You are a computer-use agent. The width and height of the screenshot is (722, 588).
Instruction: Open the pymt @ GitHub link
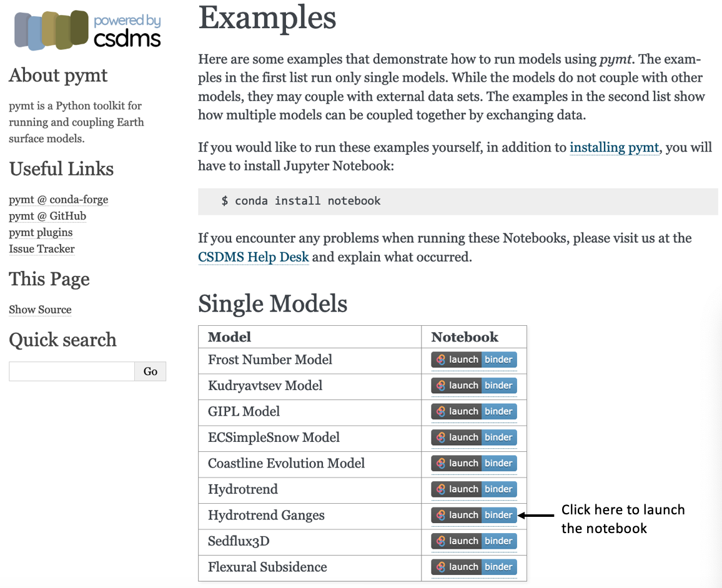[47, 216]
